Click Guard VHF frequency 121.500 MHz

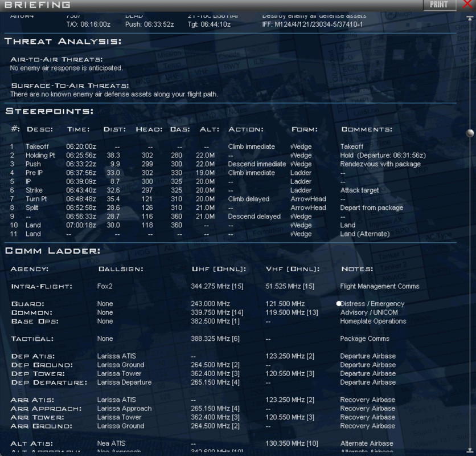coord(285,304)
